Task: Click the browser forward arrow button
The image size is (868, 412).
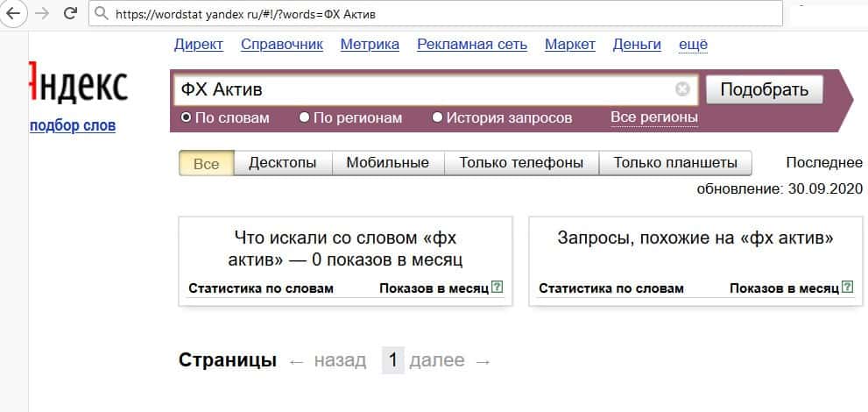Action: point(42,13)
